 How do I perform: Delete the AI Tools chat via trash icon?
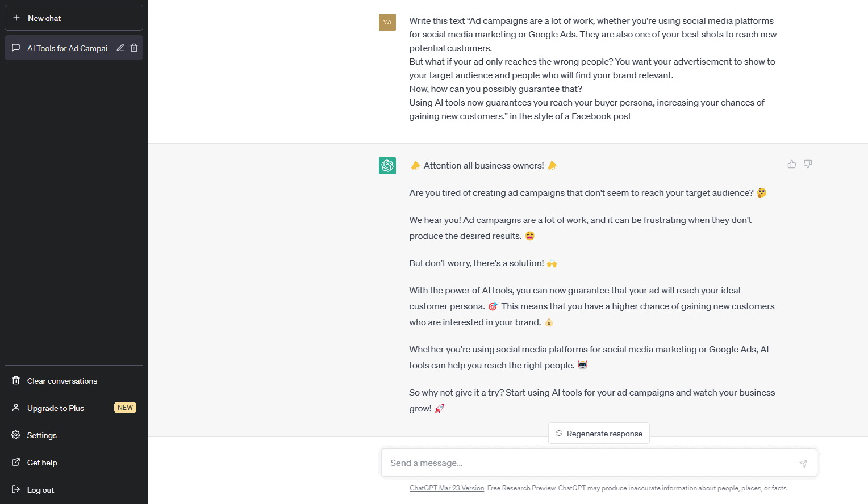coord(134,48)
